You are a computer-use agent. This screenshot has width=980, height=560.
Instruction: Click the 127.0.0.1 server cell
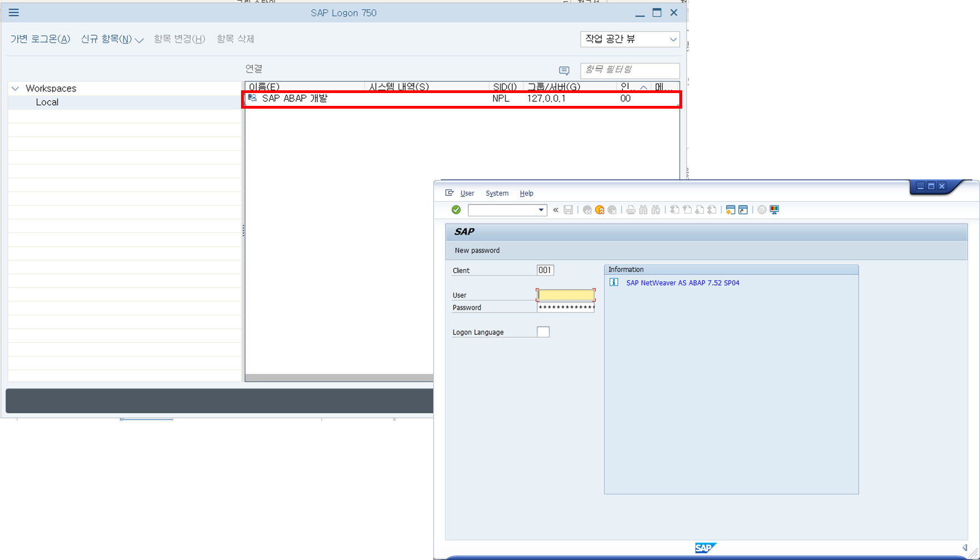(546, 98)
